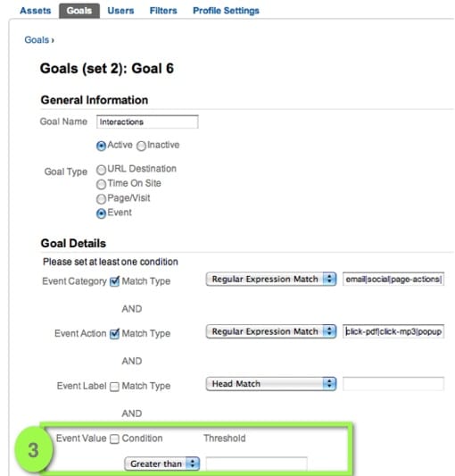This screenshot has height=476, width=455.
Task: Choose Time On Site goal type
Action: [x=101, y=184]
